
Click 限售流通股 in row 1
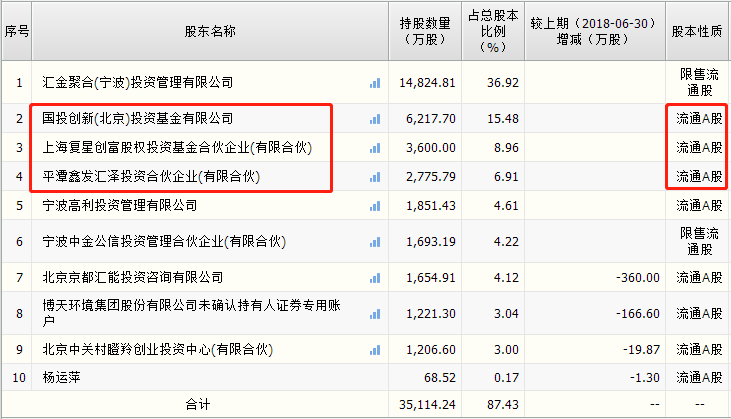click(x=699, y=82)
